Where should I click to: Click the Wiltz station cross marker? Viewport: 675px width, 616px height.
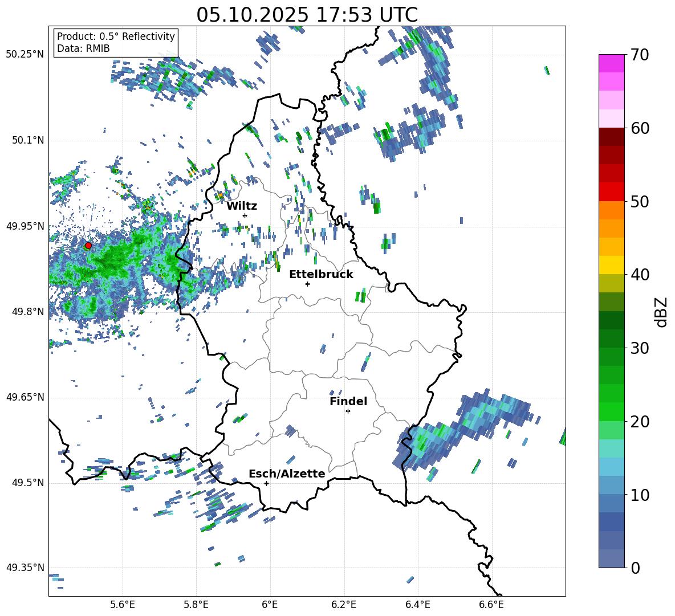click(245, 215)
